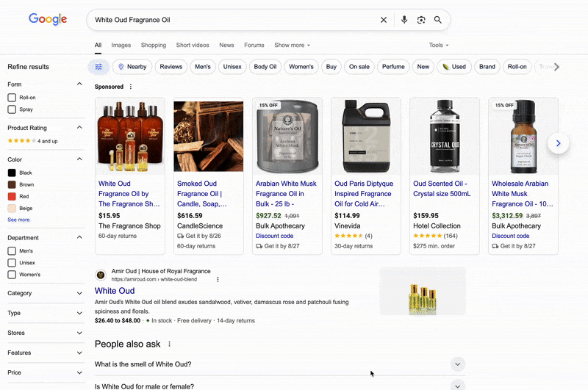Select the Black color swatch

point(12,173)
